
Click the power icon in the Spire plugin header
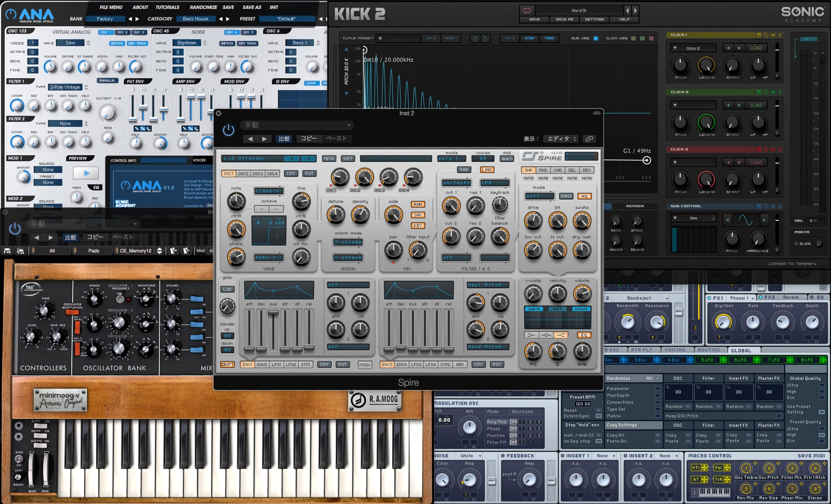pos(228,130)
